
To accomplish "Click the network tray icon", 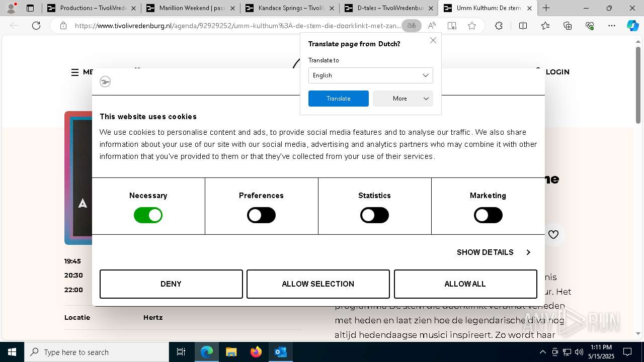I will click(567, 352).
